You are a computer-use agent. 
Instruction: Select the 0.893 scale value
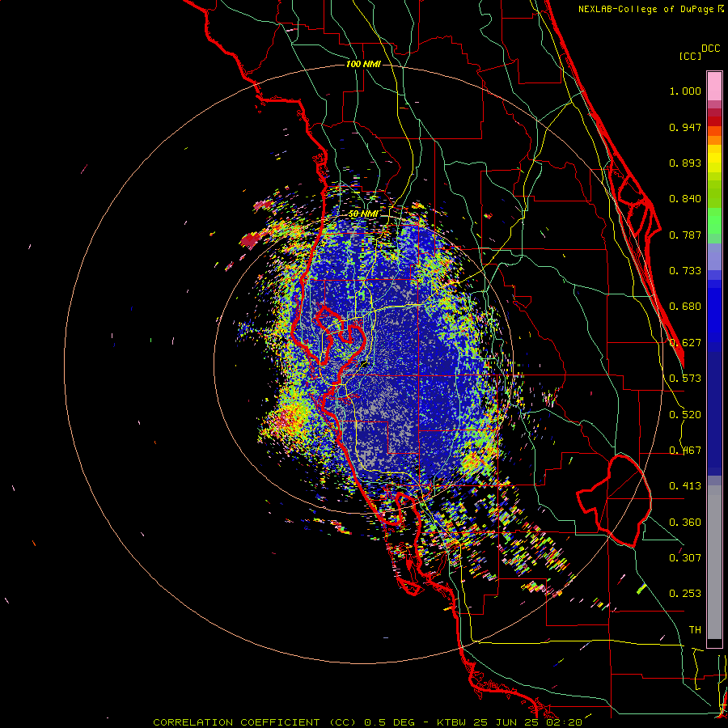[685, 163]
